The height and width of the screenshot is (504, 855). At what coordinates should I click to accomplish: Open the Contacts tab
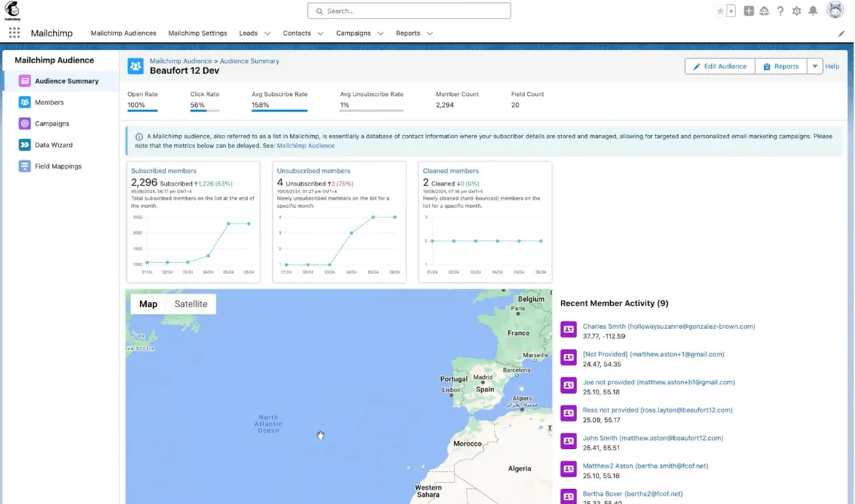(x=296, y=33)
